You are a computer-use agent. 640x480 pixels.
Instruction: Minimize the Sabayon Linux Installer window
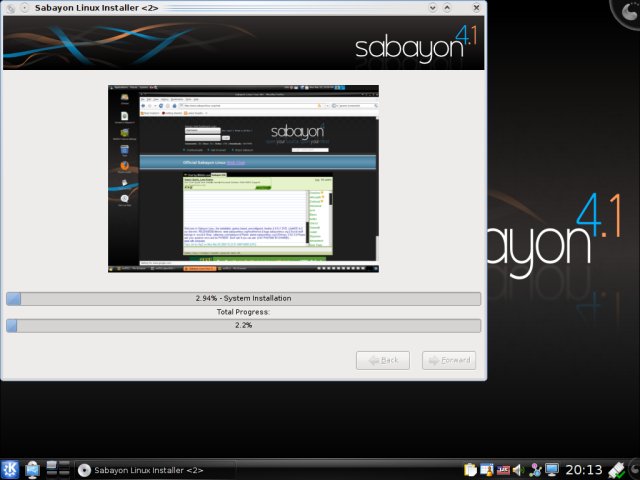pos(433,8)
